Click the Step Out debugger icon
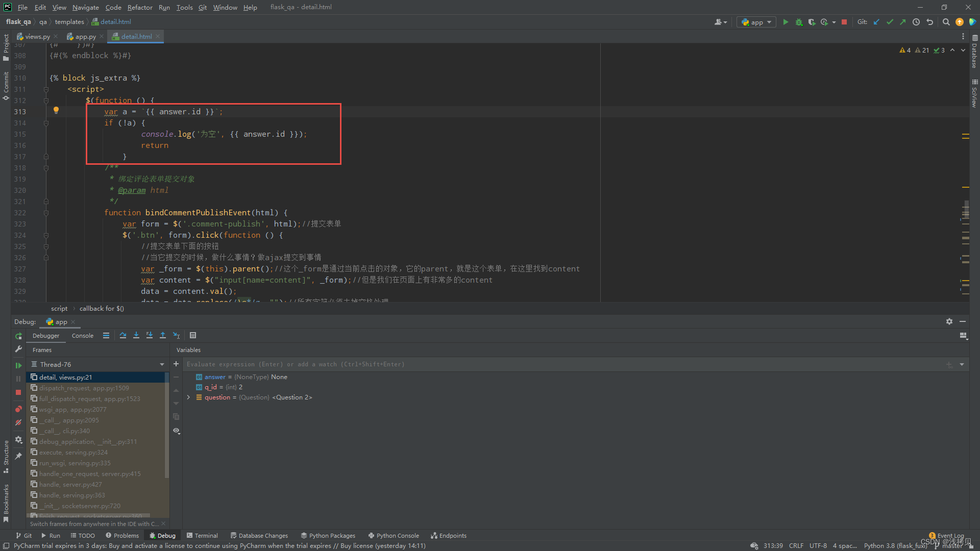This screenshot has height=551, width=980. pyautogui.click(x=163, y=335)
